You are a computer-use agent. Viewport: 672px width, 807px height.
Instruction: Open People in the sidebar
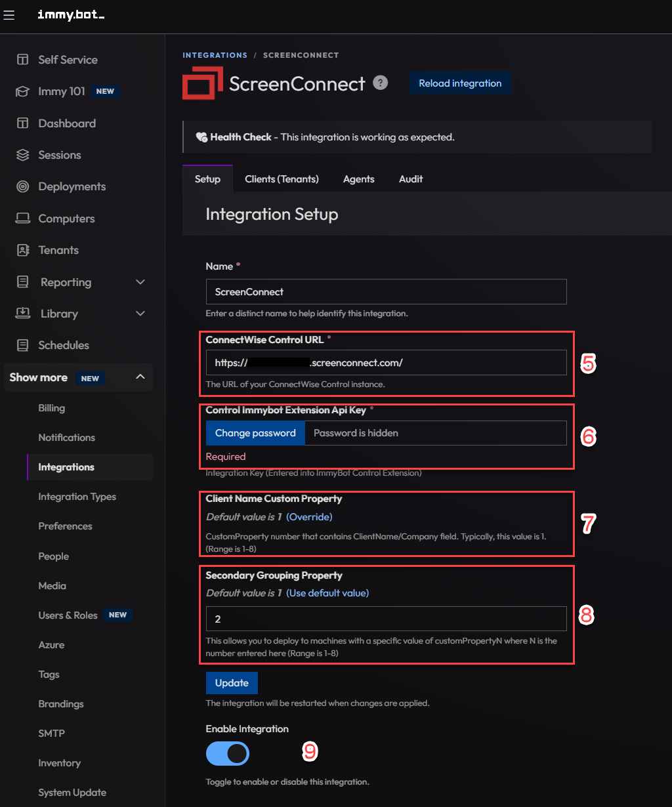point(53,556)
